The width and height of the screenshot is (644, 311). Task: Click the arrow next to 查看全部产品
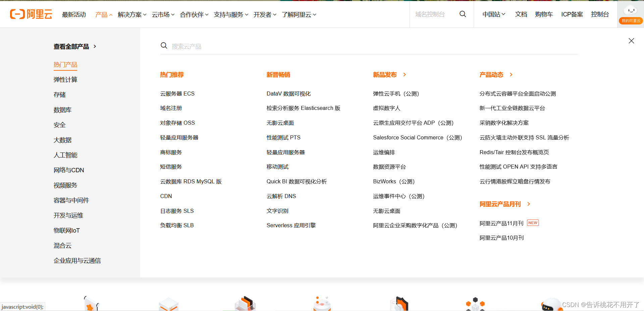tap(95, 47)
